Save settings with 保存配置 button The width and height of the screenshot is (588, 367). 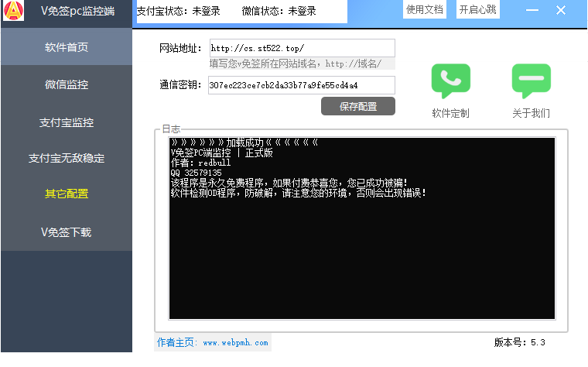(x=358, y=107)
